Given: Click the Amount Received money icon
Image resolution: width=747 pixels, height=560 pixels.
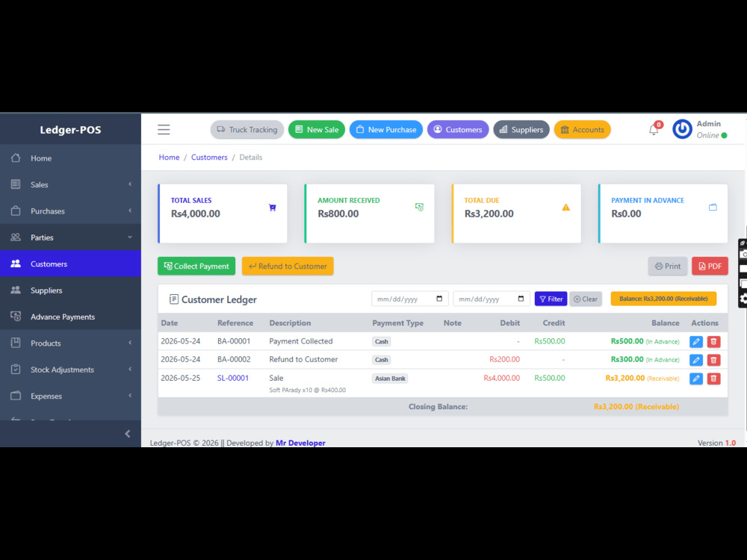Looking at the screenshot, I should coord(419,207).
